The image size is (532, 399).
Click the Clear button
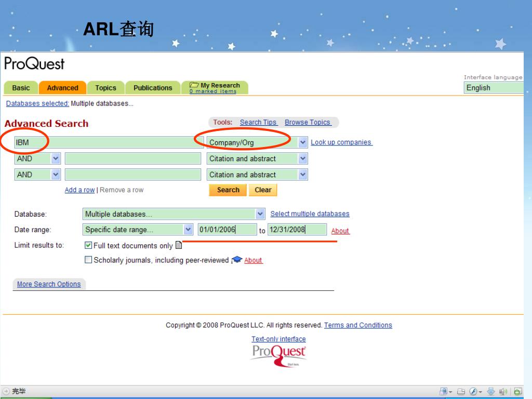click(263, 190)
